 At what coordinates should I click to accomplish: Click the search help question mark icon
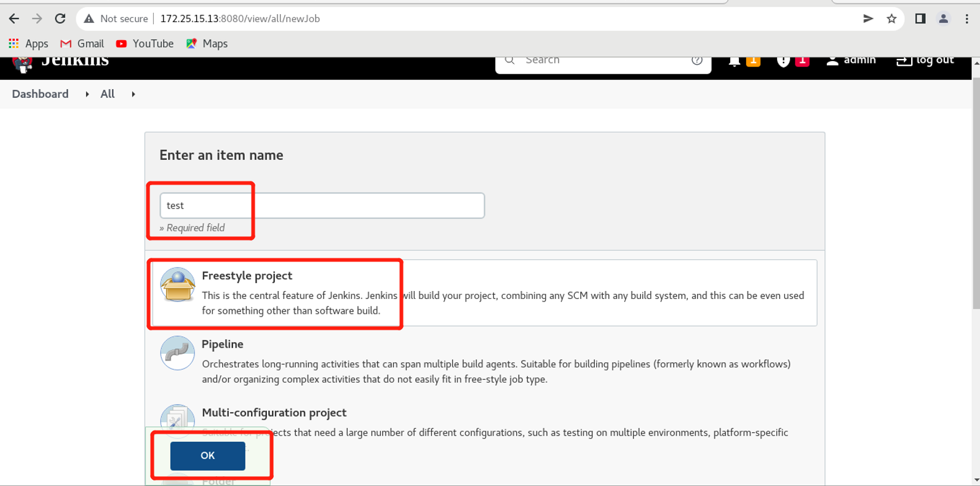(696, 60)
